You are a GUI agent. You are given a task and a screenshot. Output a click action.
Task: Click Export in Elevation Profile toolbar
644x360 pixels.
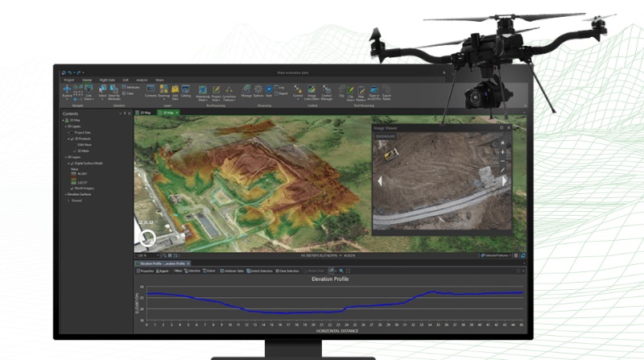click(163, 271)
